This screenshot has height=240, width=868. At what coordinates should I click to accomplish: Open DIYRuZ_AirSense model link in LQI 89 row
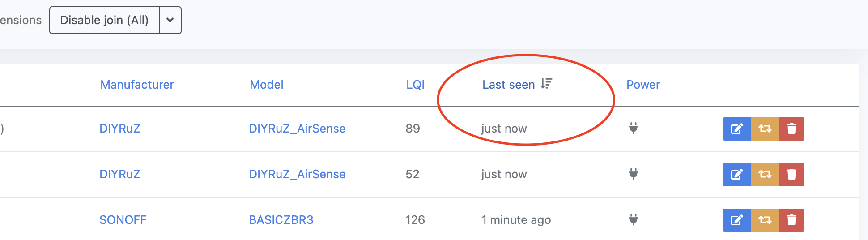coord(297,129)
